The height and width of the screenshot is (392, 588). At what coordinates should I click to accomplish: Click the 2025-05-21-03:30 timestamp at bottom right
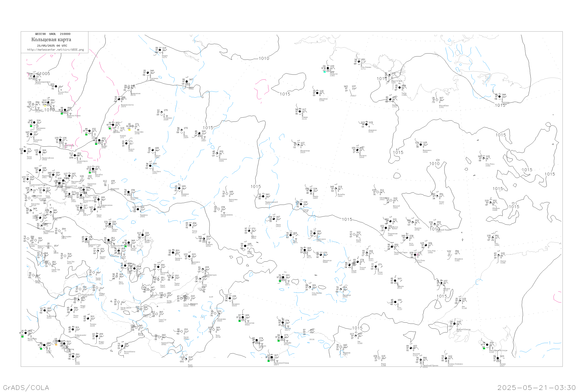click(536, 387)
